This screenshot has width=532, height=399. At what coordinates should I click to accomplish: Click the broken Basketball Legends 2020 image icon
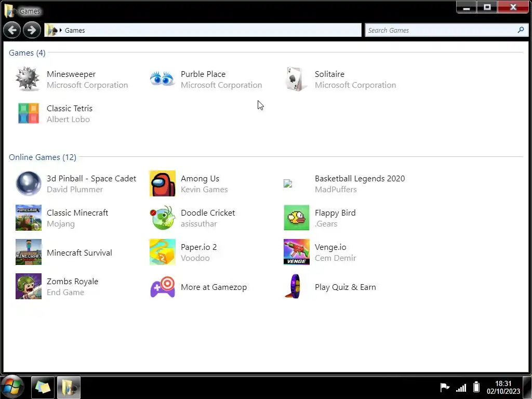288,183
